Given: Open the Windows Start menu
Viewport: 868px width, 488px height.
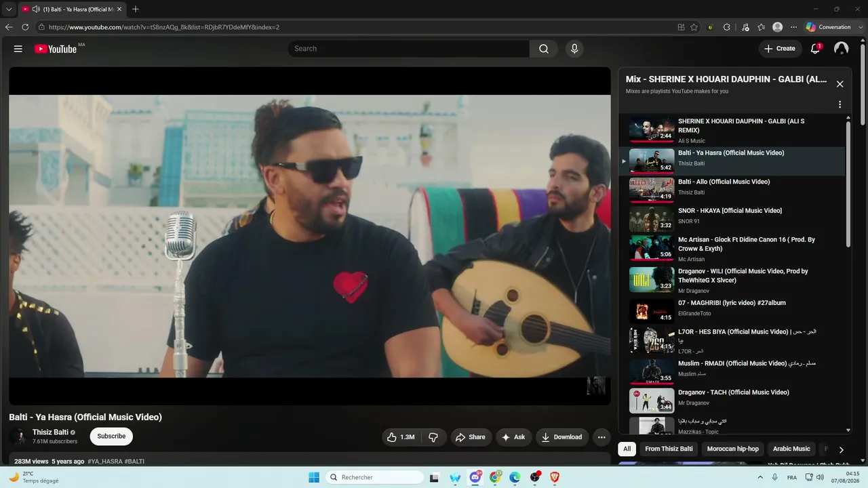Looking at the screenshot, I should pyautogui.click(x=314, y=477).
